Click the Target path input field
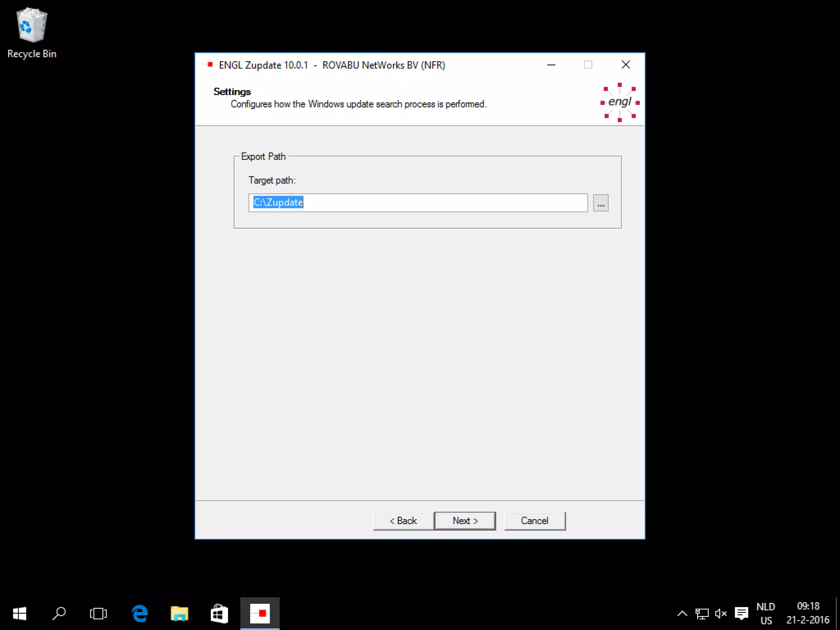Image resolution: width=840 pixels, height=630 pixels. point(418,203)
